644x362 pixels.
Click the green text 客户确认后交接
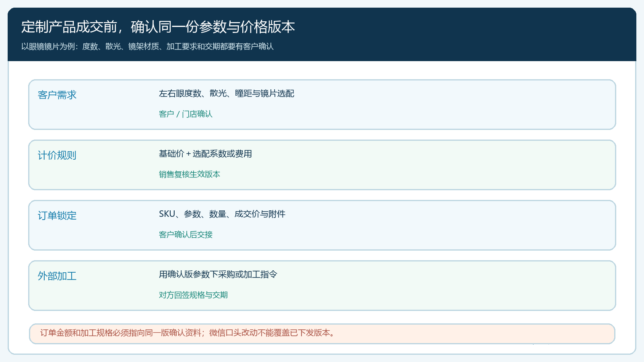tap(186, 234)
